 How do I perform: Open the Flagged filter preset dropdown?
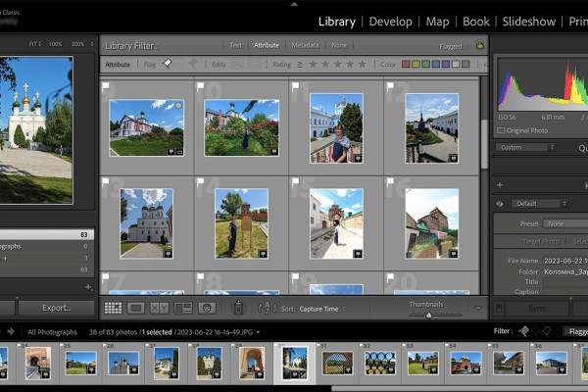454,46
